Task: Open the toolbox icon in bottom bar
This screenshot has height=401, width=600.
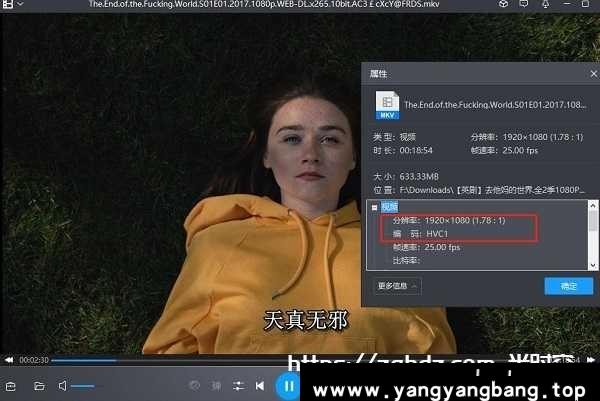Action: click(11, 386)
